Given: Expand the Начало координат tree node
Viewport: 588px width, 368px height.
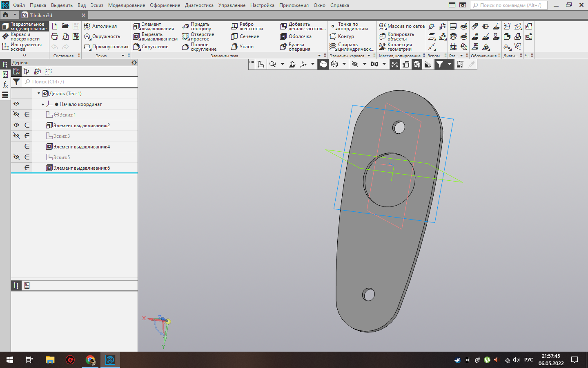Looking at the screenshot, I should pos(43,104).
